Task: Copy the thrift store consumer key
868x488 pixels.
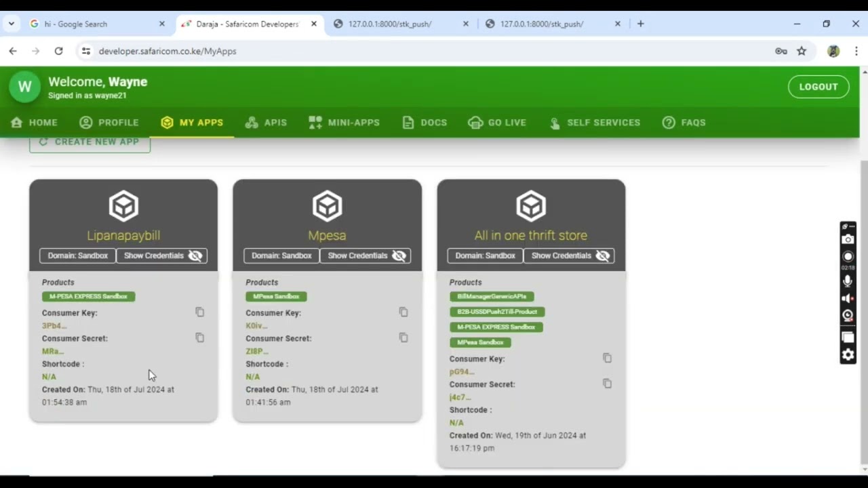Action: point(607,358)
